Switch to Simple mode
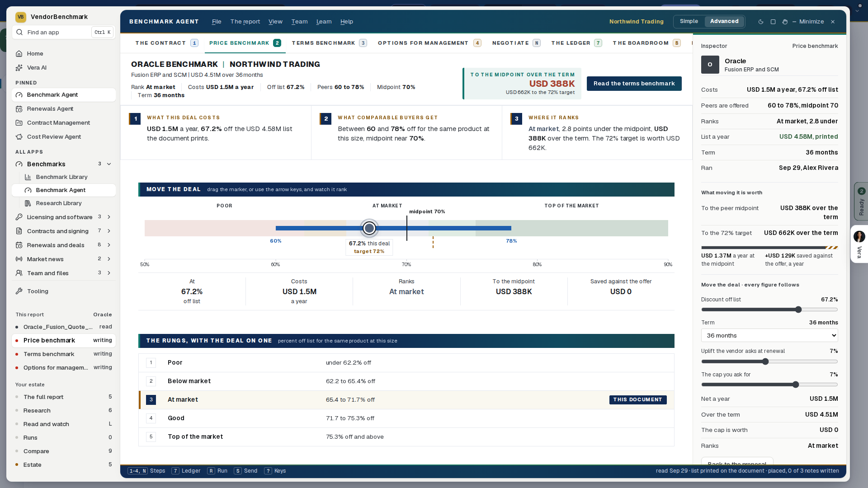Viewport: 868px width, 488px height. point(689,21)
